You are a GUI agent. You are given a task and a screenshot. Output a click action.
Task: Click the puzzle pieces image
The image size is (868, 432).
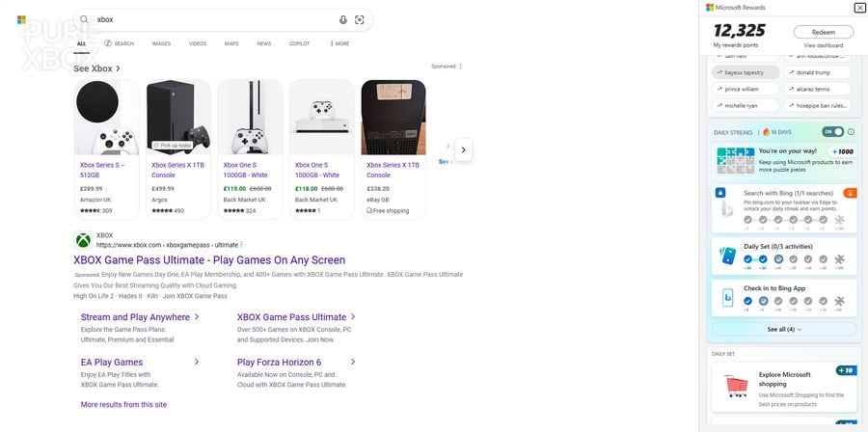pyautogui.click(x=736, y=160)
